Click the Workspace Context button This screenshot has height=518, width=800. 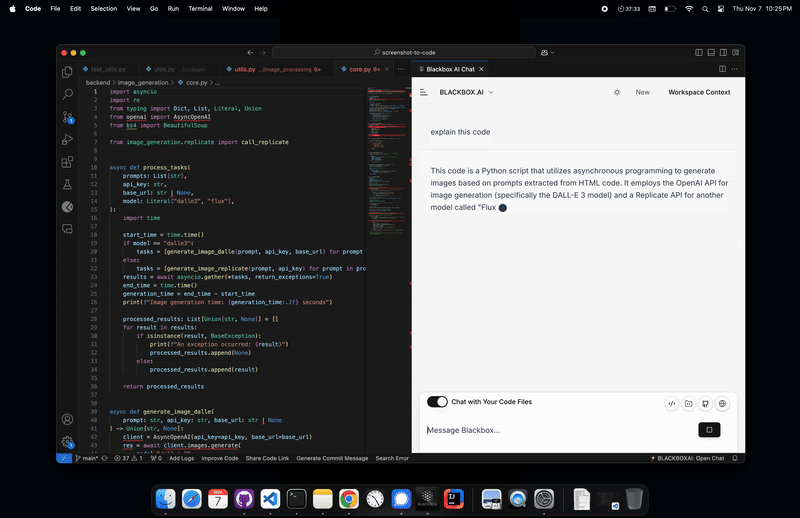point(699,92)
